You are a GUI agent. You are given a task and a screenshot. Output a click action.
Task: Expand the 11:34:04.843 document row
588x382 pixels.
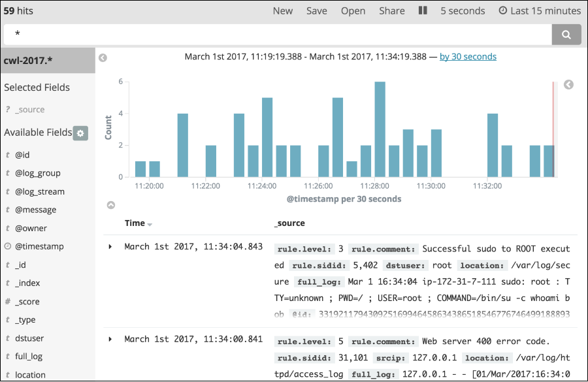[x=110, y=247]
